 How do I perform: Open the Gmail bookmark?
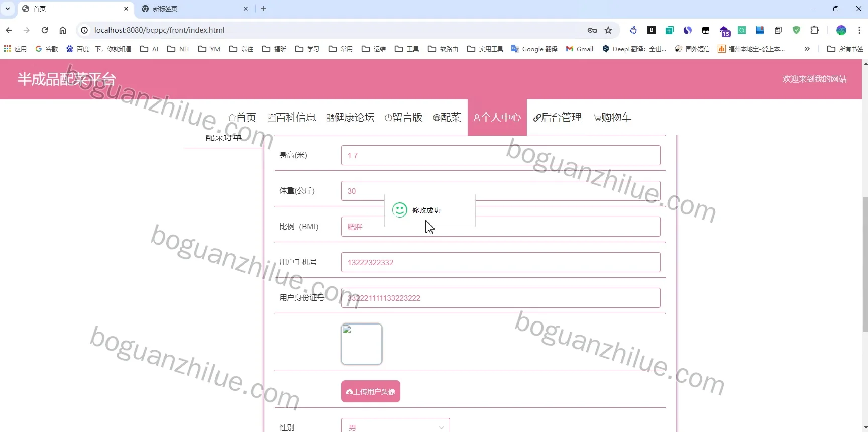580,49
